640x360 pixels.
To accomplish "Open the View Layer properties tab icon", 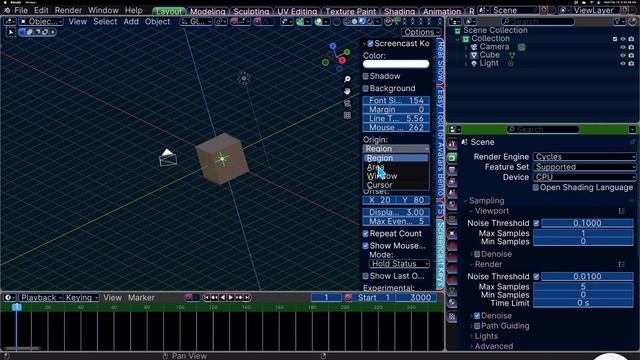I will pyautogui.click(x=452, y=182).
